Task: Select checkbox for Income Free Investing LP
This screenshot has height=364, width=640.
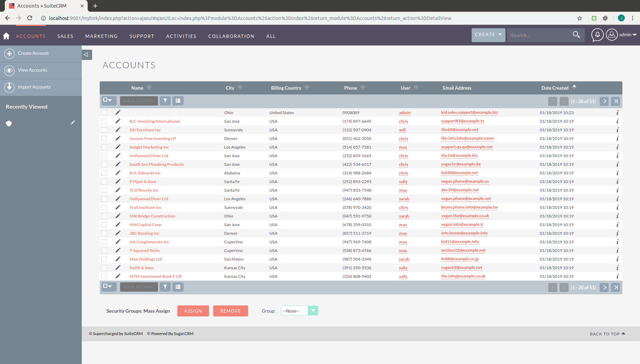Action: click(104, 139)
